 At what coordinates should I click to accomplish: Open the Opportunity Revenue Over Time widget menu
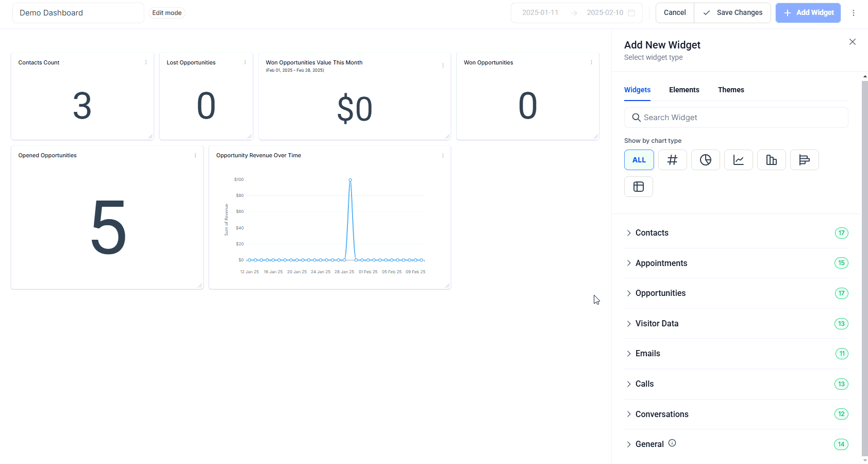443,155
